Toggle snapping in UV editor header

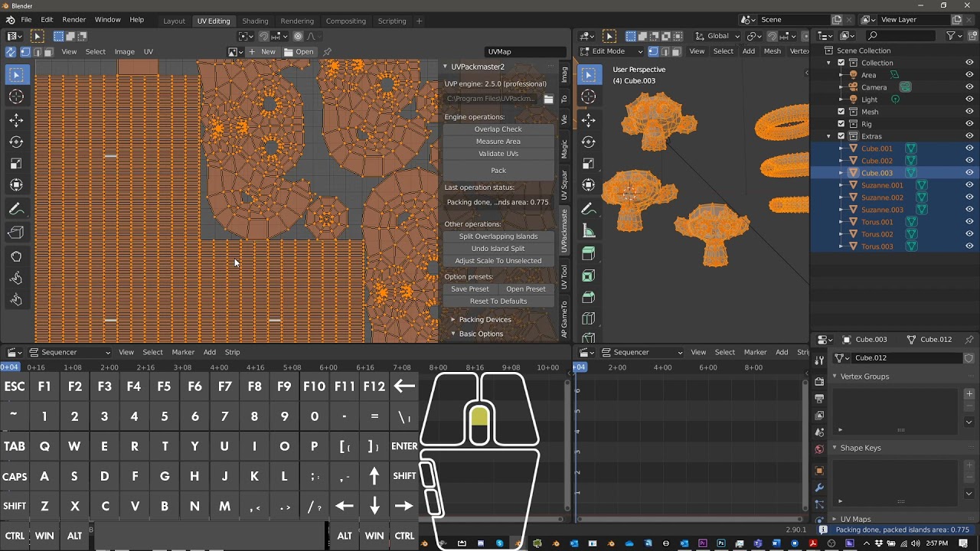point(263,36)
